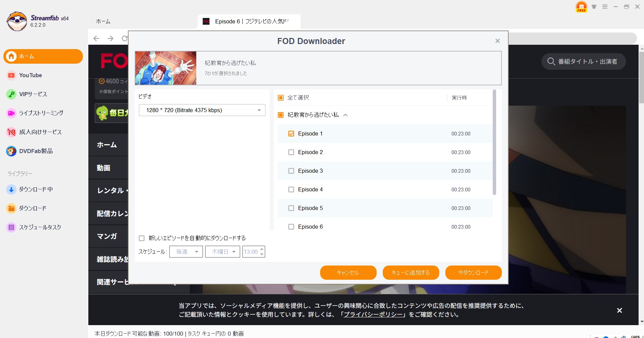The image size is (644, 338).
Task: Check Episode 4 checkbox
Action: [291, 190]
